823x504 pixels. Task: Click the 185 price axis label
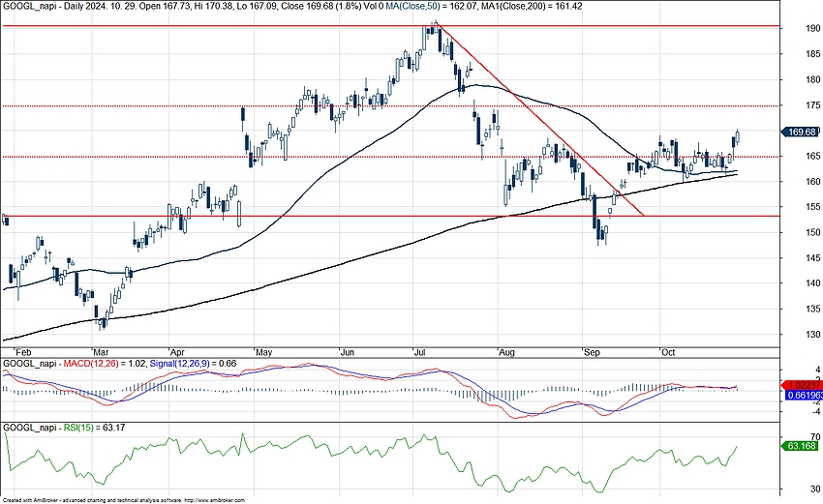[814, 54]
